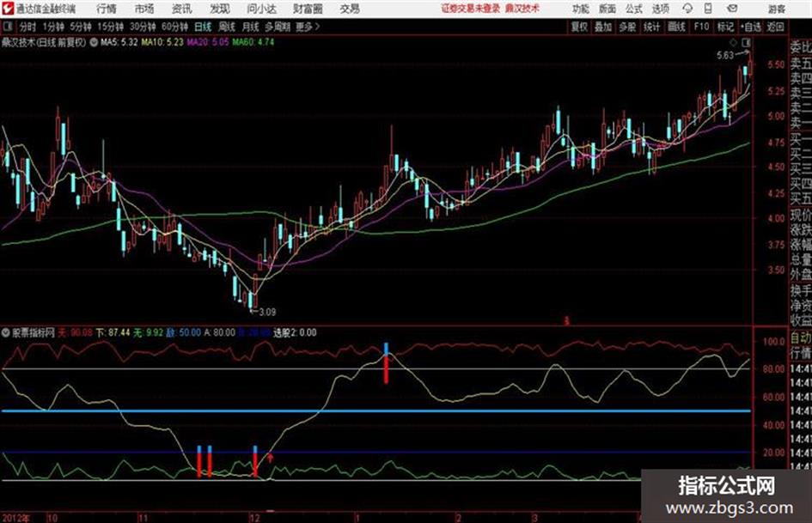Click the MA60: 4.74 moving average label
The width and height of the screenshot is (812, 523).
tap(253, 42)
